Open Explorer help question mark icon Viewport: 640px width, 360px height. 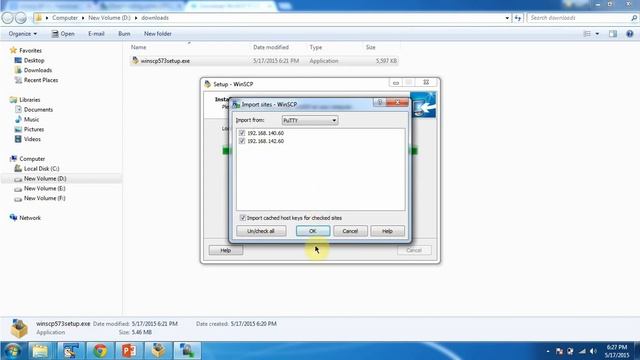[630, 34]
